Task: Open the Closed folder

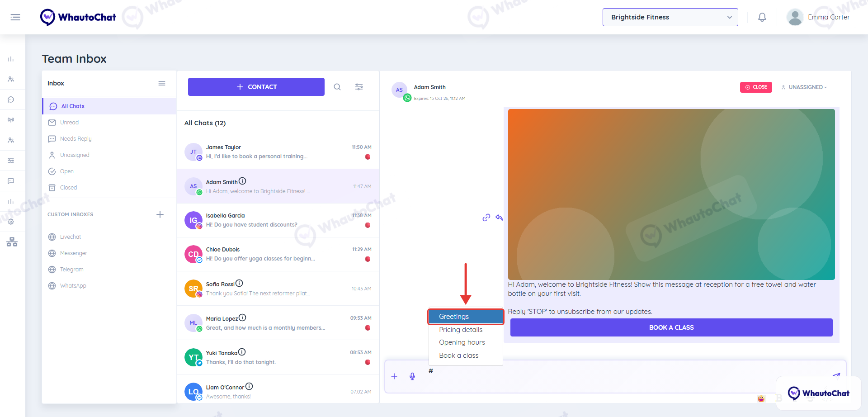Action: click(x=109, y=188)
